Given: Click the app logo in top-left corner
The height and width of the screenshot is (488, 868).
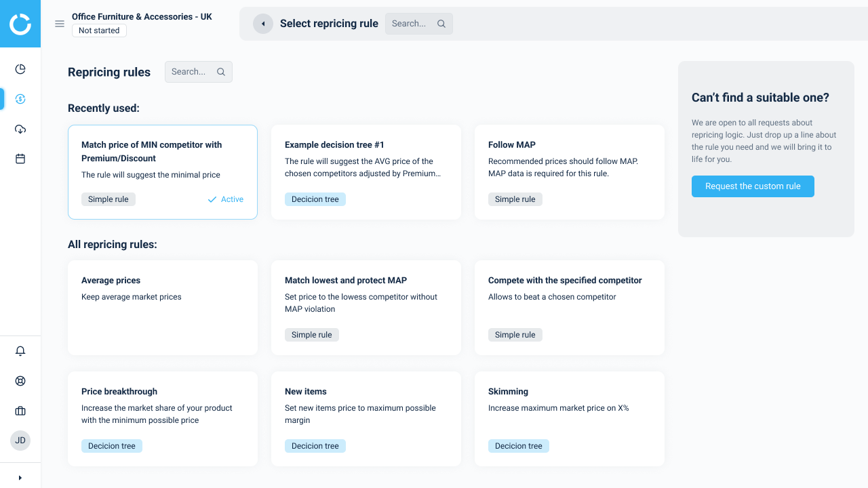Looking at the screenshot, I should [x=20, y=24].
